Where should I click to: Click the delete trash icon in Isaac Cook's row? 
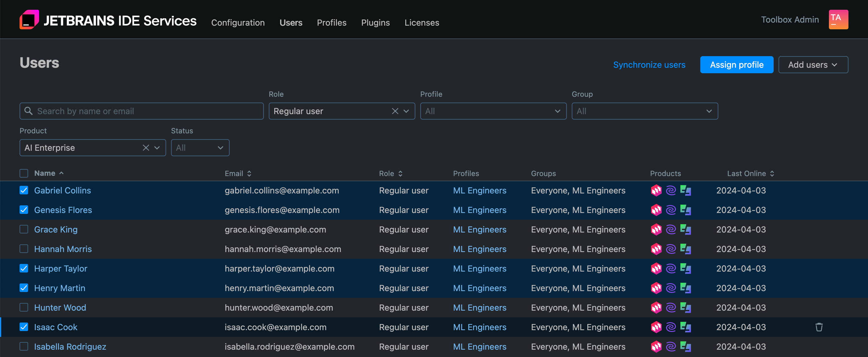click(x=819, y=327)
